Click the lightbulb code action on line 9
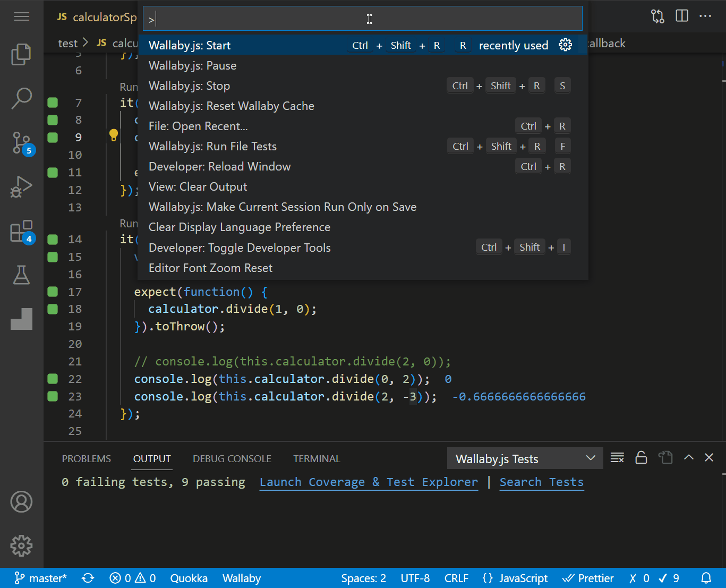The image size is (726, 588). click(x=113, y=135)
